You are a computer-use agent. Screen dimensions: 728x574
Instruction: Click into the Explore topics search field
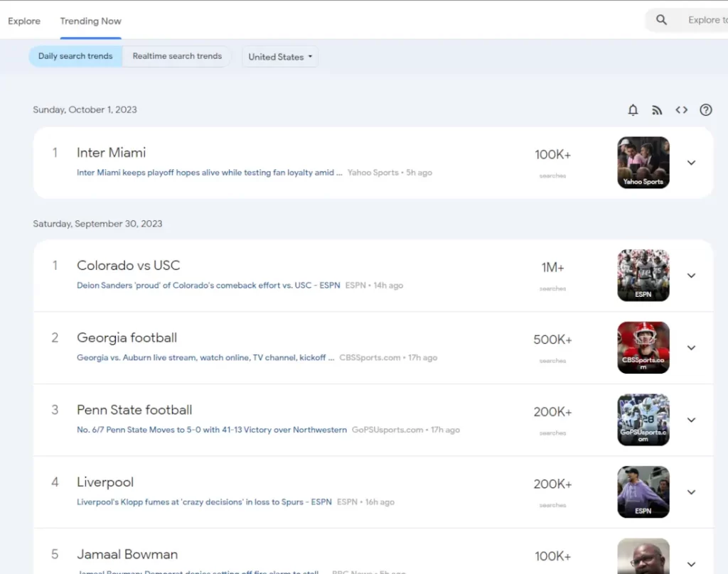pyautogui.click(x=705, y=20)
